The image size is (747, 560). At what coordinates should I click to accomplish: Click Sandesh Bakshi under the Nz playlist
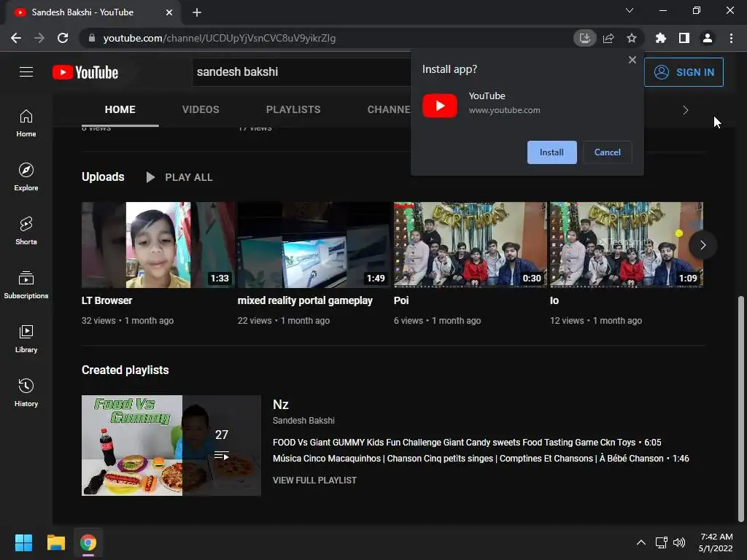[x=303, y=421]
